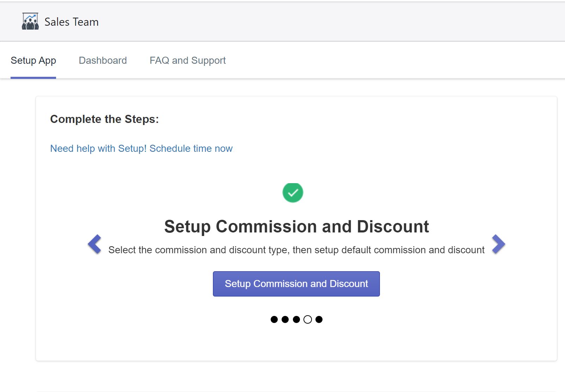Click the gray header bar beside Sales Team

(x=317, y=22)
